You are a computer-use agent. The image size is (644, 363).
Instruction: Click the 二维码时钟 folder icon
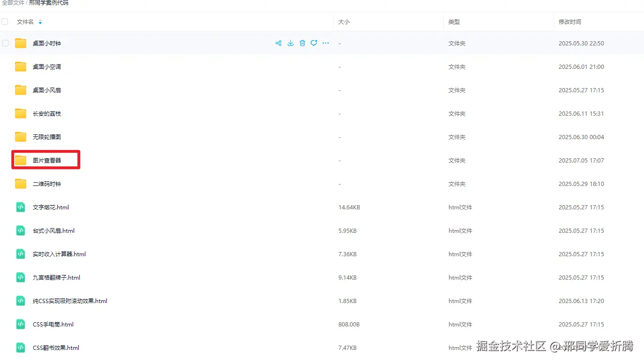(x=20, y=184)
